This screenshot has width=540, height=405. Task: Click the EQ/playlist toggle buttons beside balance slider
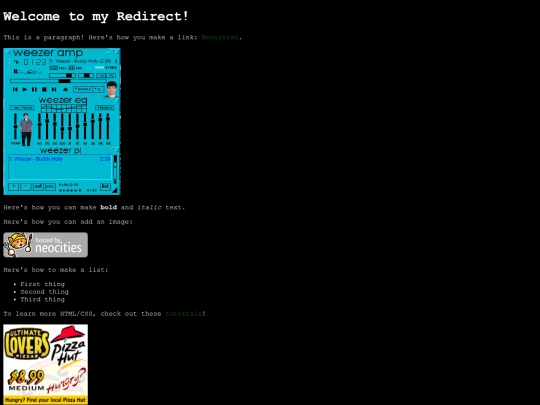(x=106, y=75)
